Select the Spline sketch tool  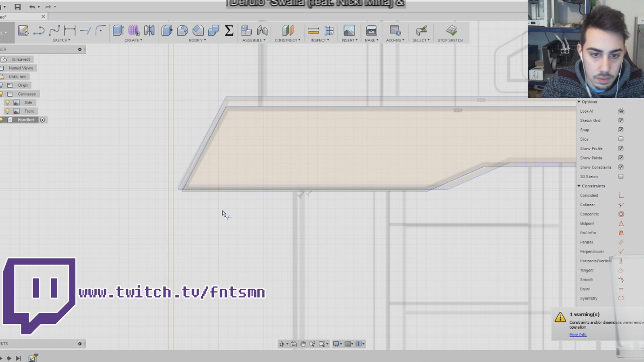[54, 31]
